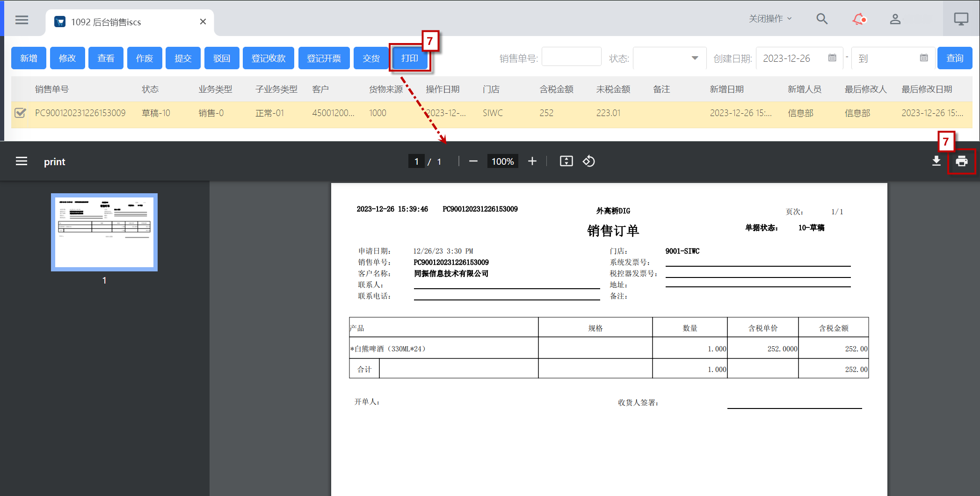Screen dimensions: 980x496
Task: Download the PDF file
Action: (936, 161)
